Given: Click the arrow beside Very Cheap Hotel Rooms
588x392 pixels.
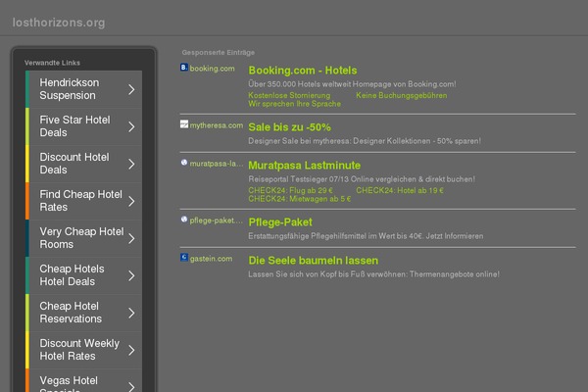Looking at the screenshot, I should click(x=131, y=238).
